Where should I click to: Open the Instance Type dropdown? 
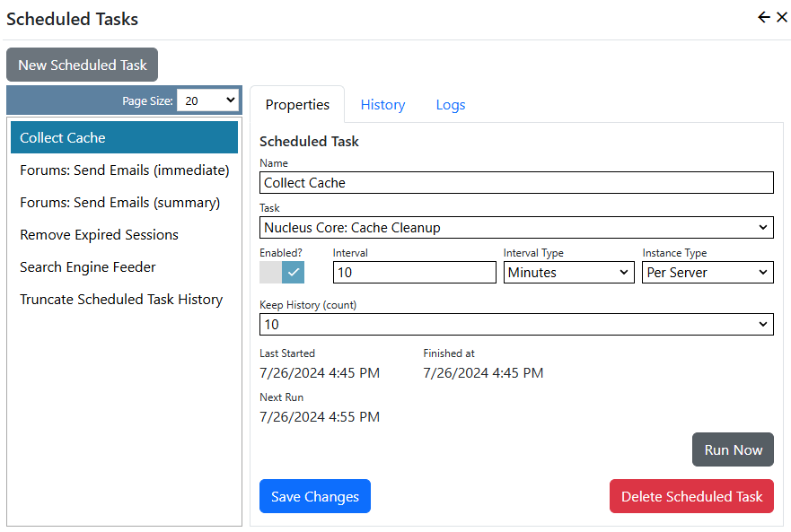708,272
